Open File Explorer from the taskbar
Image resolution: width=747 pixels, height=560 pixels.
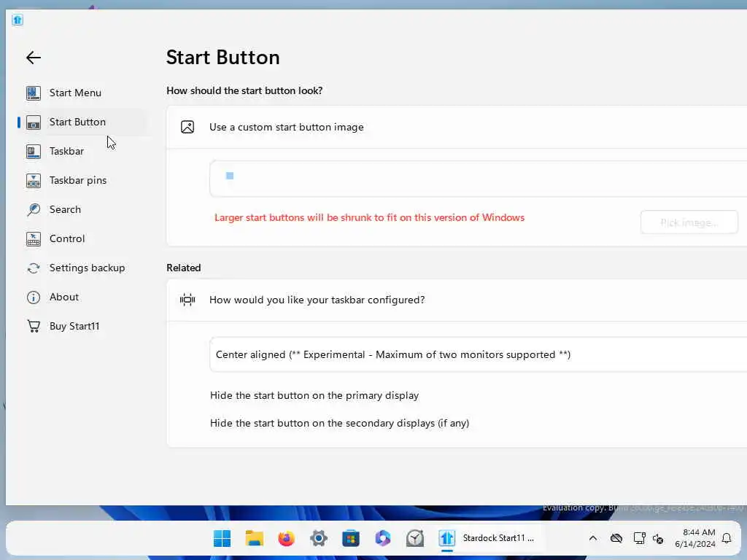click(255, 539)
